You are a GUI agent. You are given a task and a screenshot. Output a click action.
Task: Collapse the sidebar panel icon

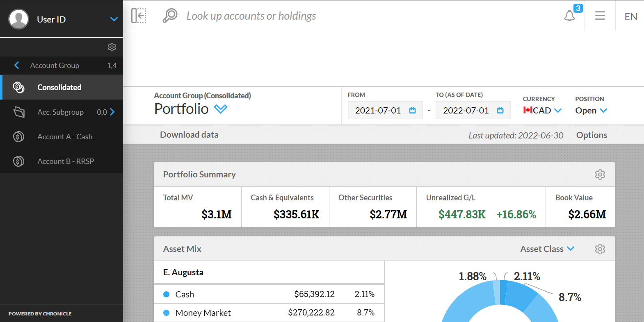139,16
